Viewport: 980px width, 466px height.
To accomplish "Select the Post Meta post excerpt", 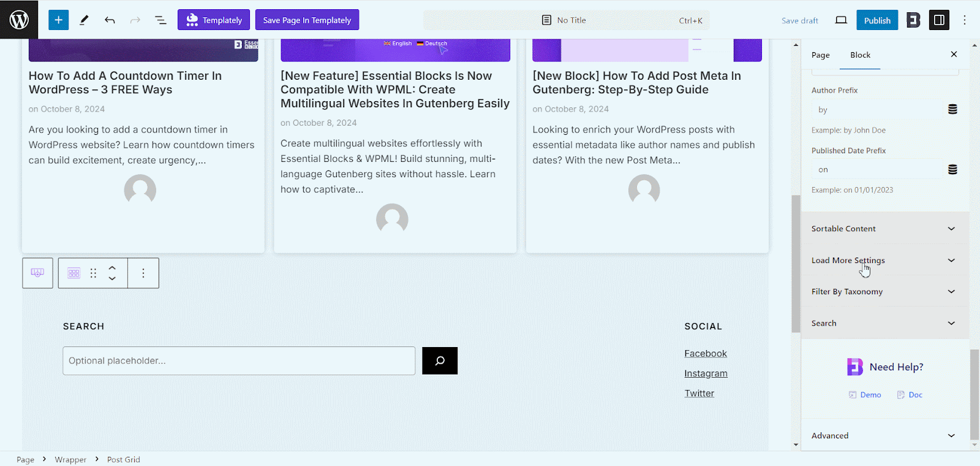I will tap(644, 145).
